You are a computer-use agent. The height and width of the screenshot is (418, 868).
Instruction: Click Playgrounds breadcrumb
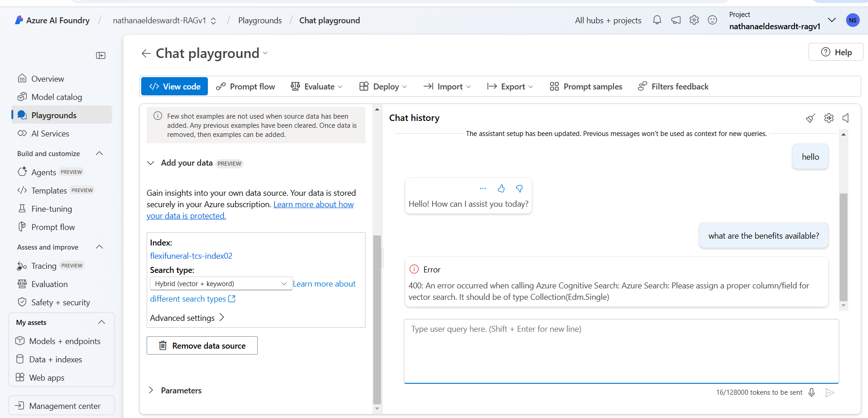pos(260,21)
